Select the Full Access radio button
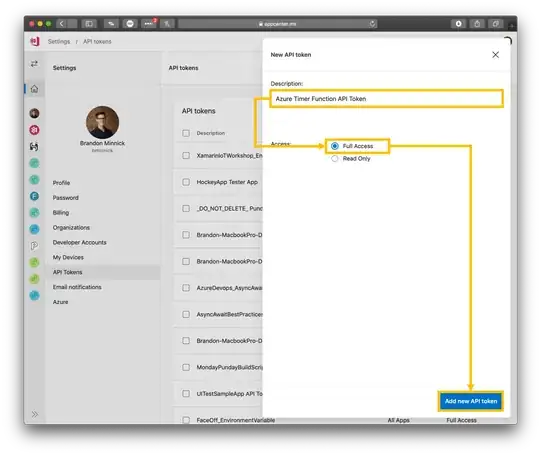540x455 pixels. 334,146
